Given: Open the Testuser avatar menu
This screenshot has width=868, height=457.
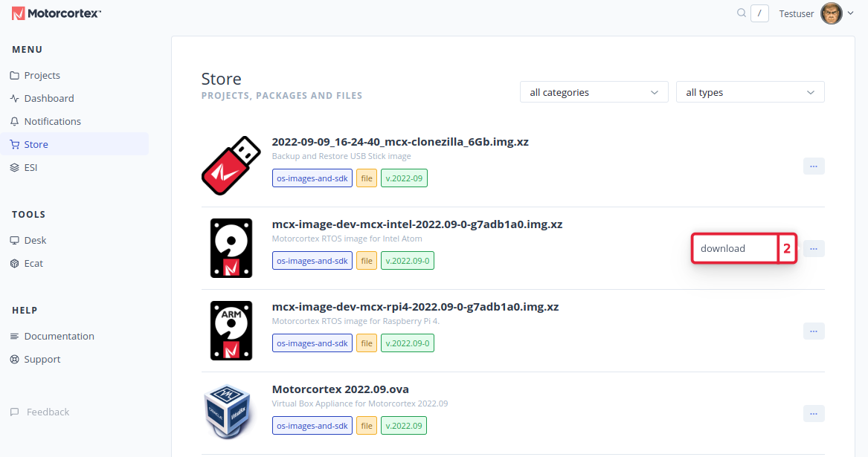Looking at the screenshot, I should pos(831,13).
